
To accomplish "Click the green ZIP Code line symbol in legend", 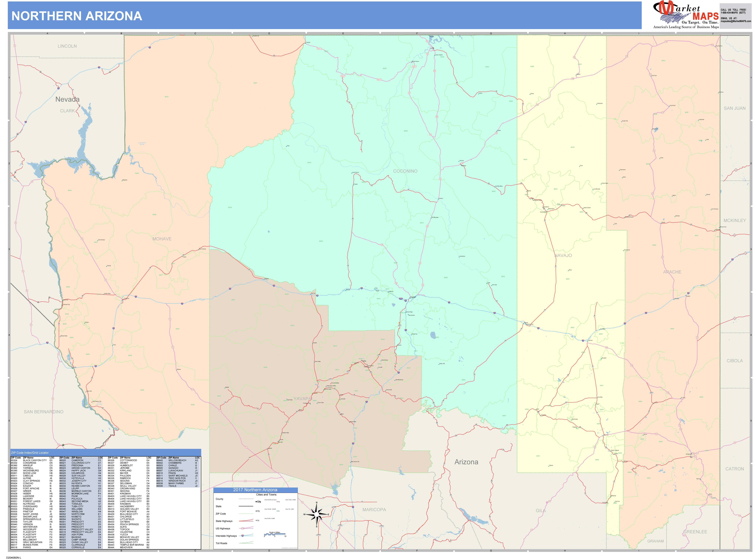I will (246, 514).
